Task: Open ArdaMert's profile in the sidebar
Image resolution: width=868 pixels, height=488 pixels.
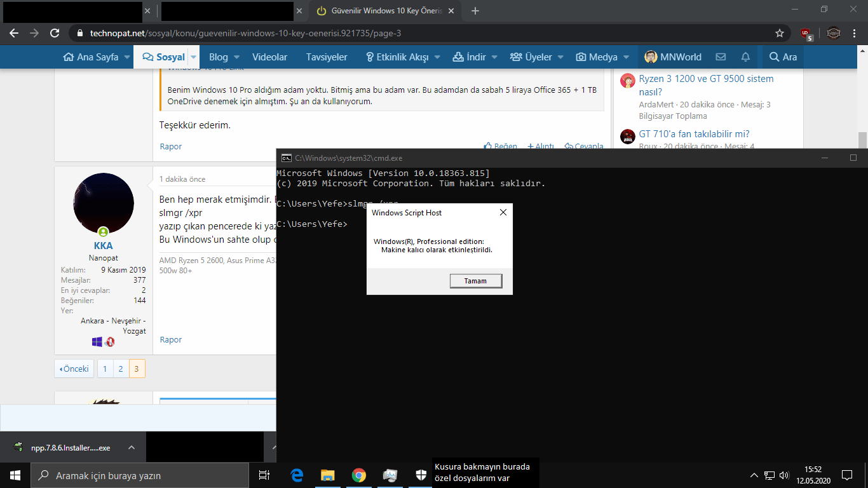Action: tap(656, 104)
